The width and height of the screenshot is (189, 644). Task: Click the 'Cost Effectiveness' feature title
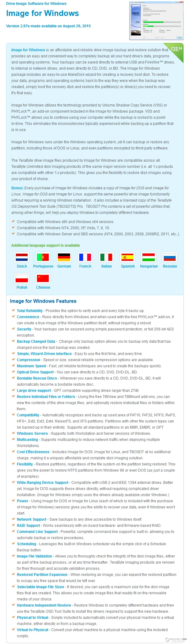tap(33, 452)
